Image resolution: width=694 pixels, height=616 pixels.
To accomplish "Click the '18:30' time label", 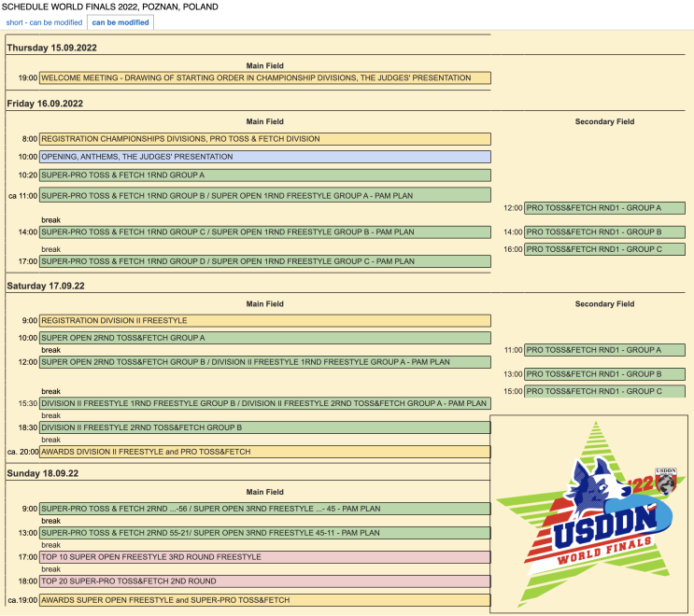I will pyautogui.click(x=28, y=427).
